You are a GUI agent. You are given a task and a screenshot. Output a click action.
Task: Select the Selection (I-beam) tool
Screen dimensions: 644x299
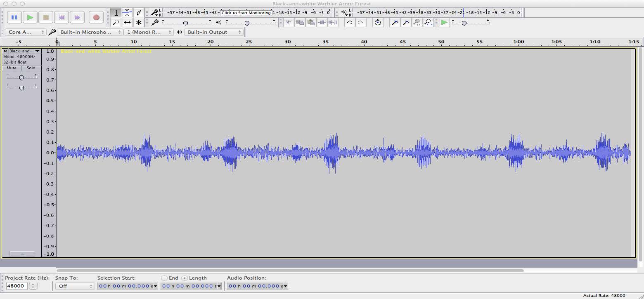116,13
